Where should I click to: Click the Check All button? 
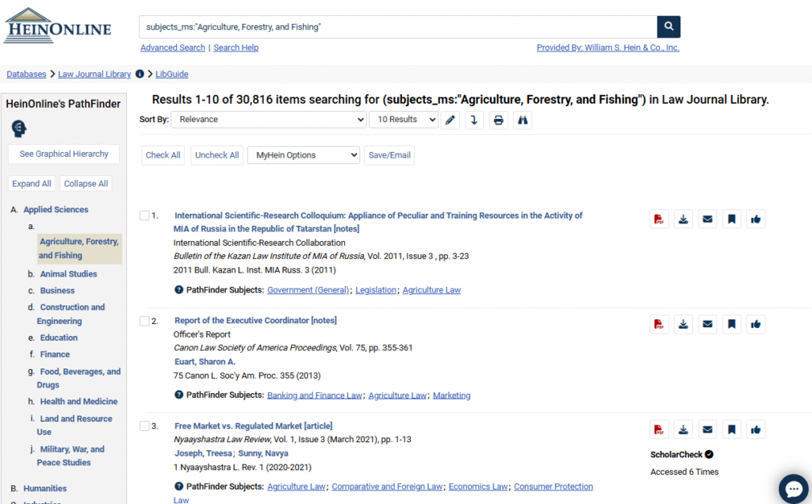tap(163, 155)
